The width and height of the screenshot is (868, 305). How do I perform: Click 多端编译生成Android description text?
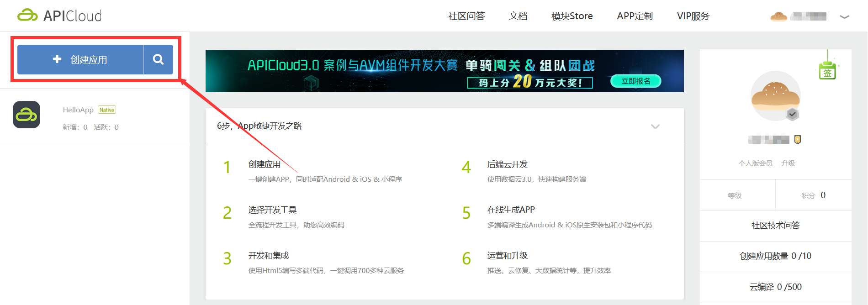click(570, 225)
